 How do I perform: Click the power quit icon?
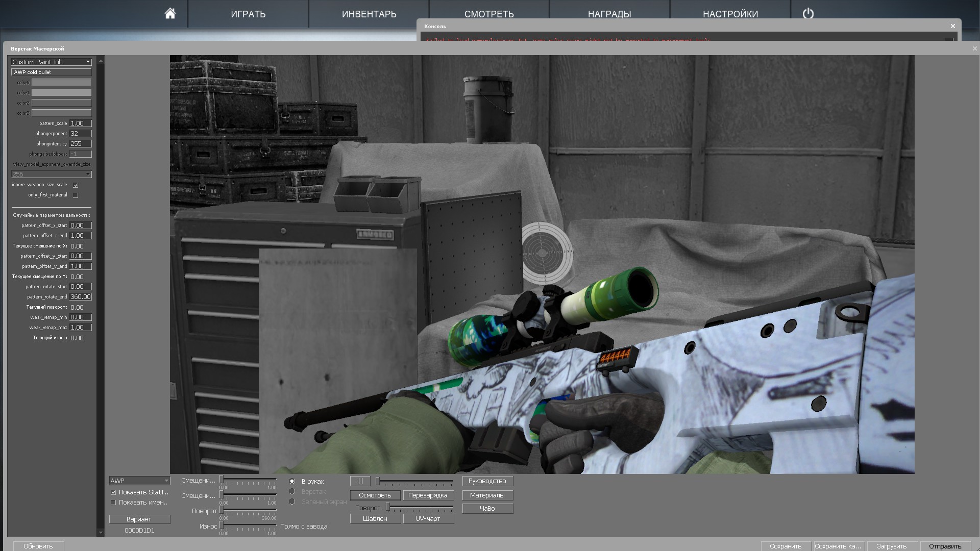[x=808, y=13]
